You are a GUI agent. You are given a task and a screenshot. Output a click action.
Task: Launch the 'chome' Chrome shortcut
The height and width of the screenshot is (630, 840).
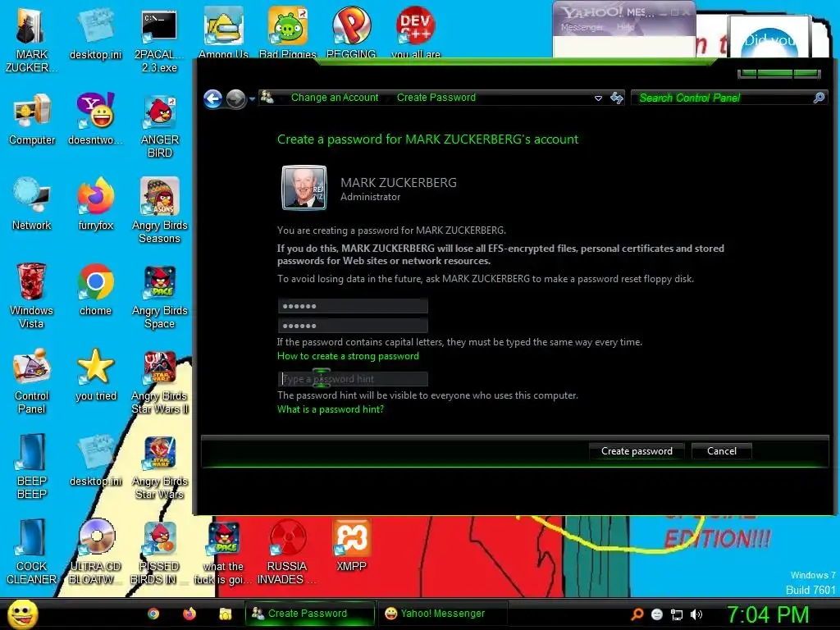pos(95,290)
